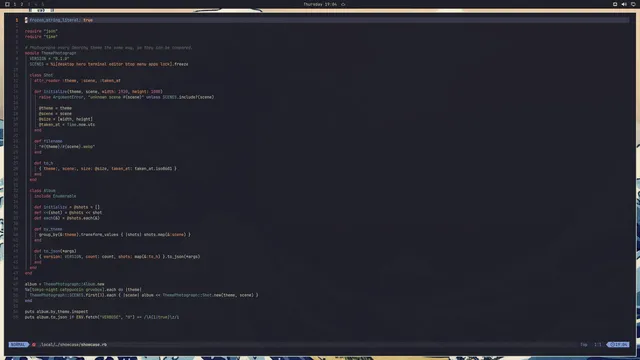Click the 'album = ThemePhotograph::Album.new' line
The width and height of the screenshot is (640, 360).
pyautogui.click(x=64, y=284)
